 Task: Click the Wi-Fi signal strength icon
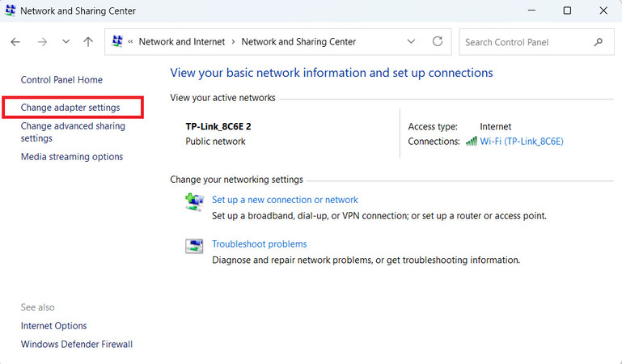[472, 142]
